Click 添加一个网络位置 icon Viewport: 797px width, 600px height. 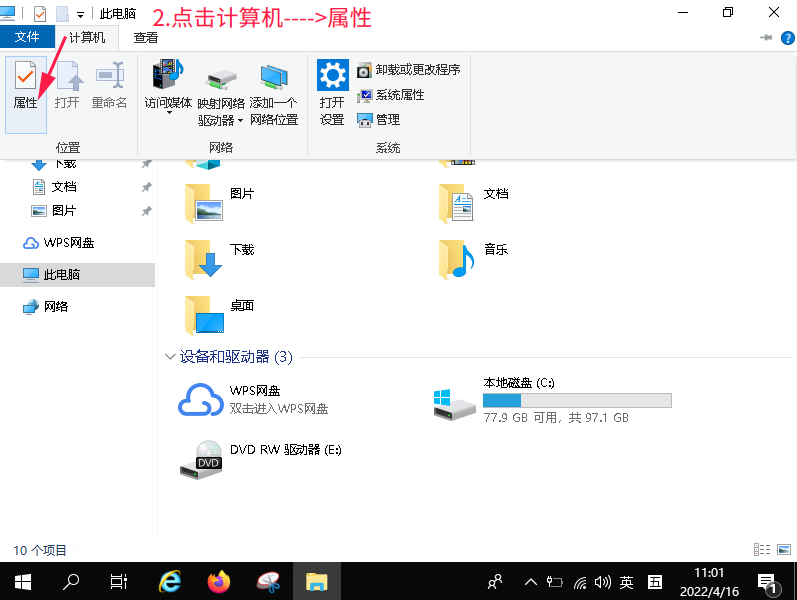[273, 78]
